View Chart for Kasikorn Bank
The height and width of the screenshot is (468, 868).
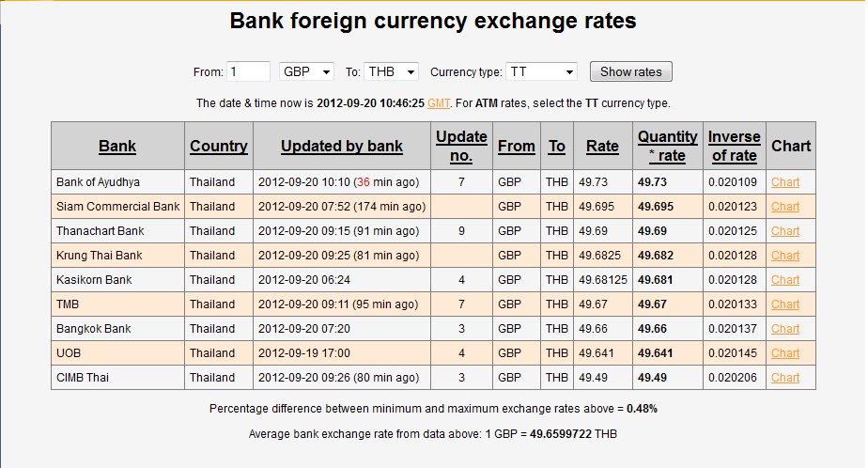pyautogui.click(x=785, y=280)
